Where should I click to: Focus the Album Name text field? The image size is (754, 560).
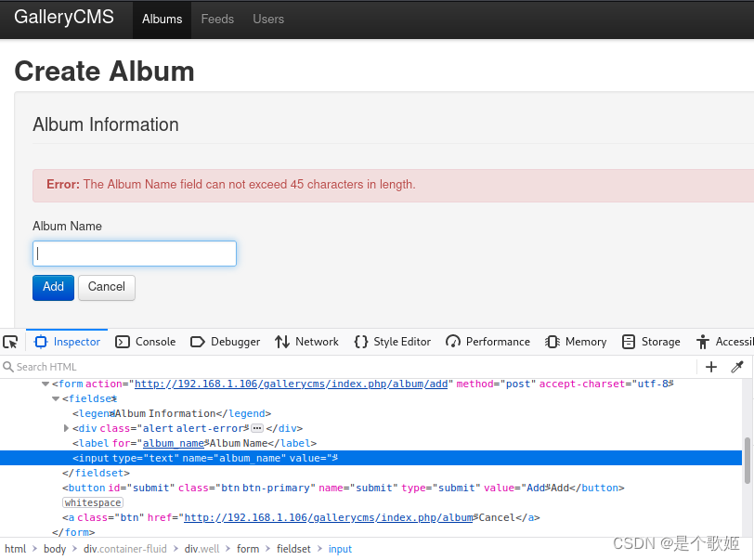(x=135, y=254)
